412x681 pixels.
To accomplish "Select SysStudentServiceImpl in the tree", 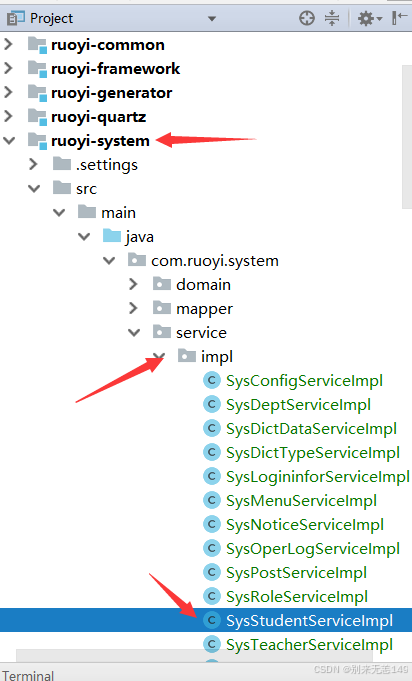I will coord(309,621).
